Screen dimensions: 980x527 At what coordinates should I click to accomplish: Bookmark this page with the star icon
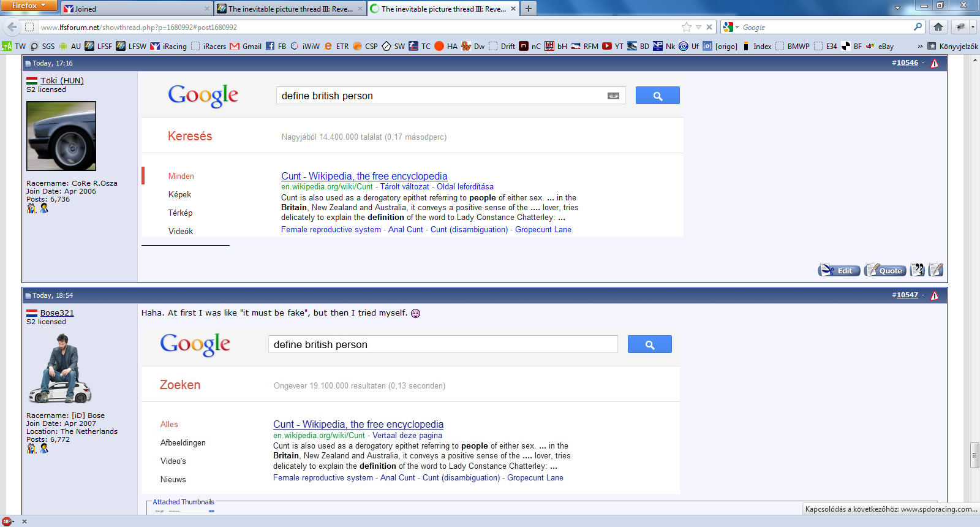(x=687, y=27)
